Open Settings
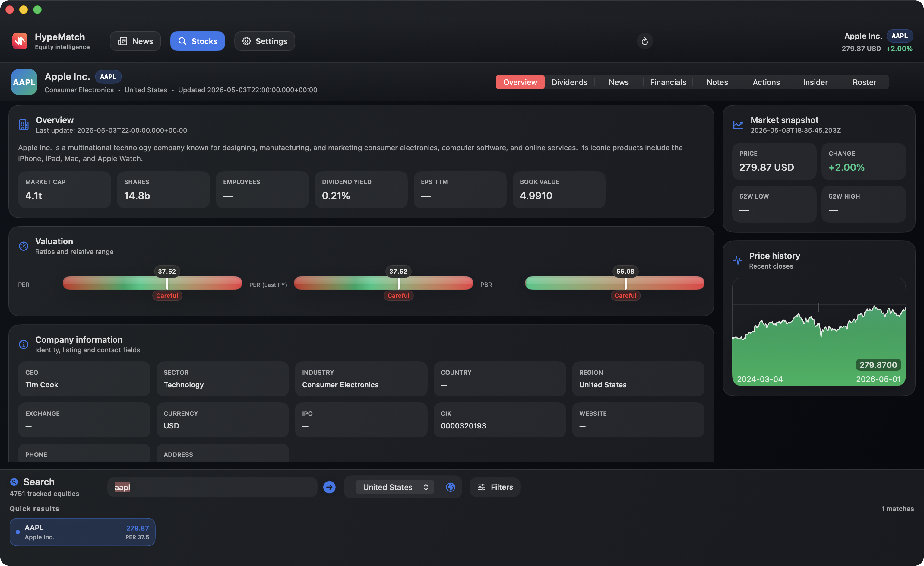The width and height of the screenshot is (924, 566). pyautogui.click(x=264, y=41)
